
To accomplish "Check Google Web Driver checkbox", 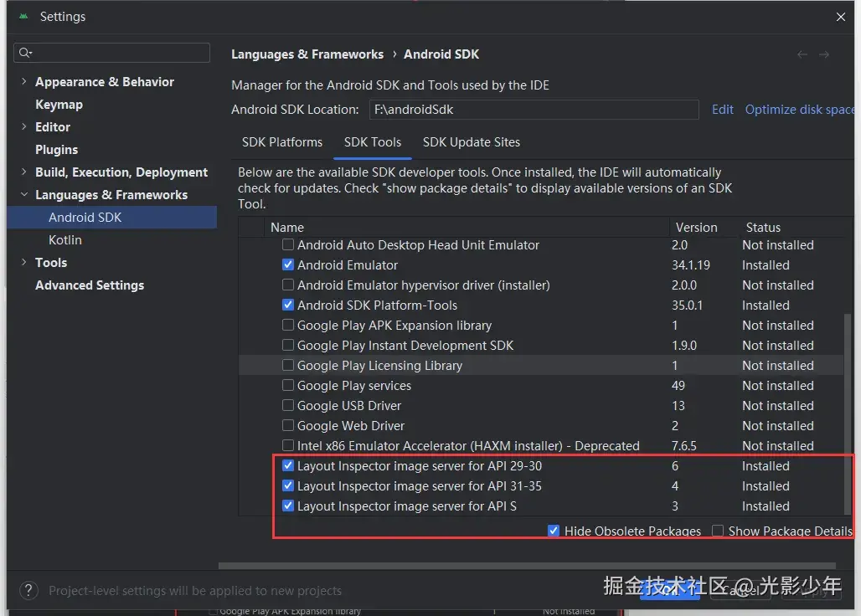I will tap(288, 425).
